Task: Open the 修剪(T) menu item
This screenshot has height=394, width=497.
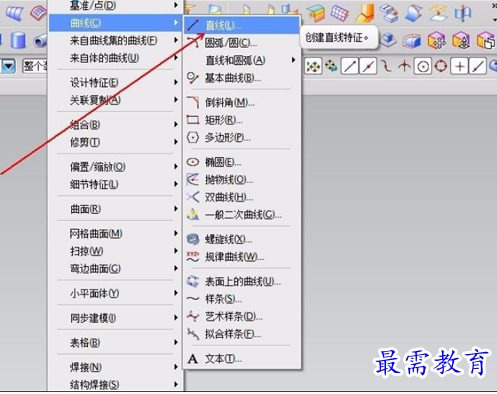Action: coord(115,142)
